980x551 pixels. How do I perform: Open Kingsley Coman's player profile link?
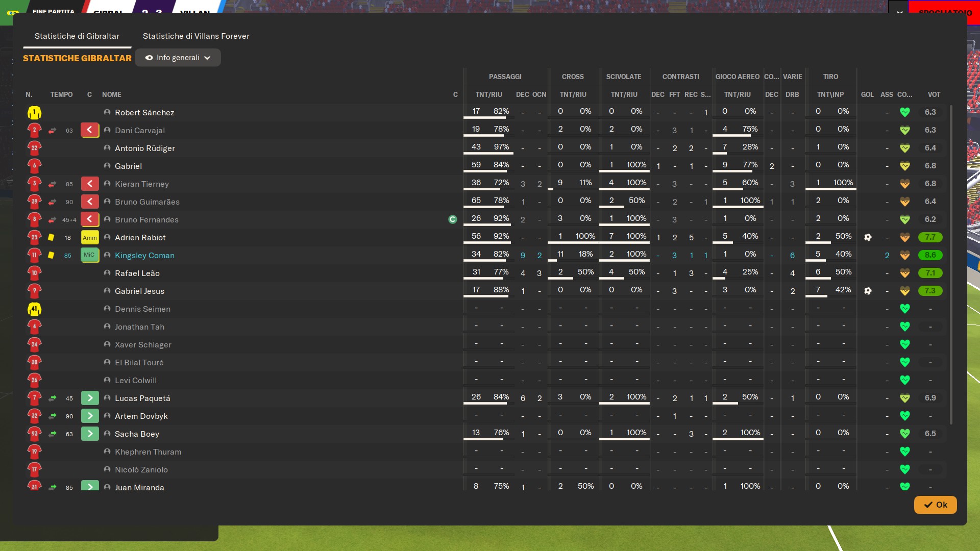[x=144, y=255]
